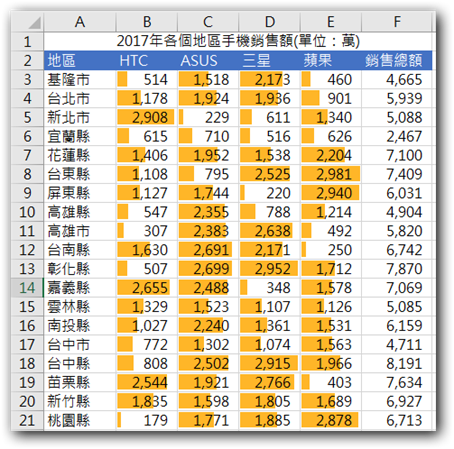This screenshot has width=454, height=449.
Task: Select cell 南投縣
Action: point(80,326)
